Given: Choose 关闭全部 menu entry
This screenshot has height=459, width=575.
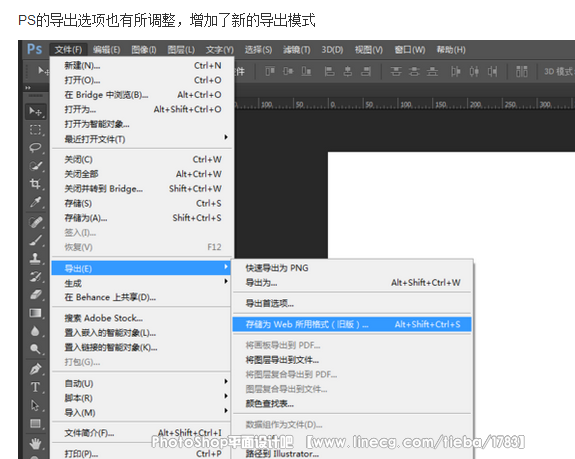Looking at the screenshot, I should [x=143, y=174].
